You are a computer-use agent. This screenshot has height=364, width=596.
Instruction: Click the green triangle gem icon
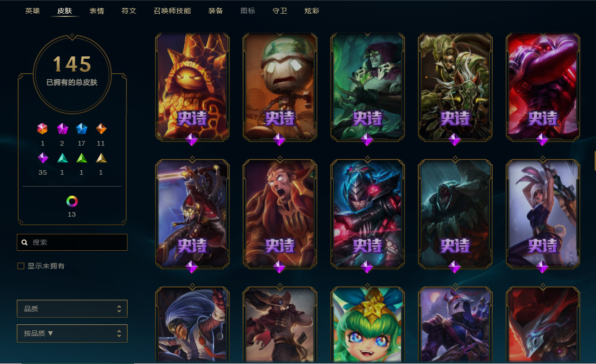coord(82,158)
